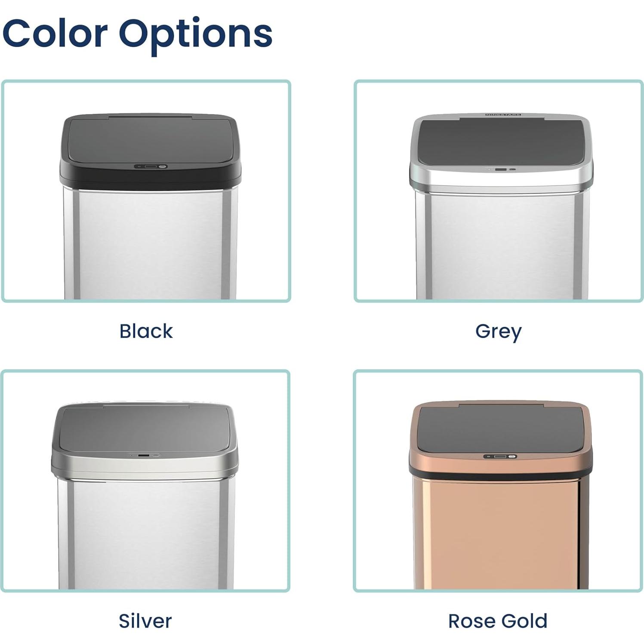Viewport: 644px width, 644px height.
Task: Click the grey lid top of the Silver can
Action: coord(145,429)
